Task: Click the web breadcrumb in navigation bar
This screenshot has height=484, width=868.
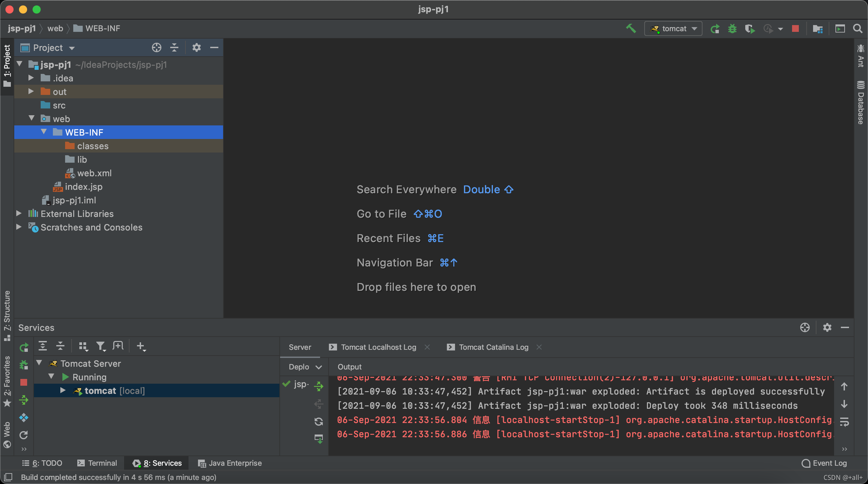Action: pos(55,28)
